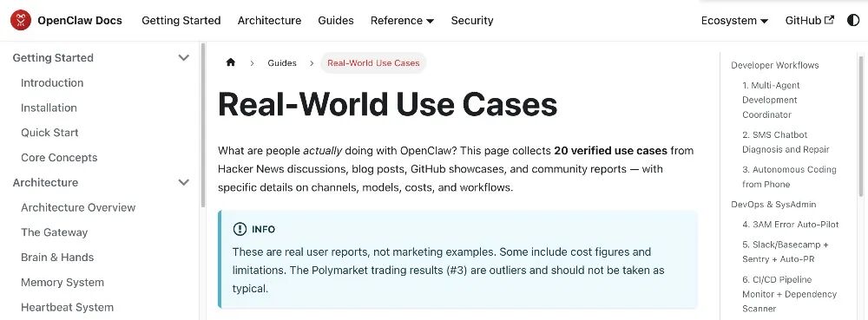
Task: Click the left sidebar scrollbar
Action: 202,125
